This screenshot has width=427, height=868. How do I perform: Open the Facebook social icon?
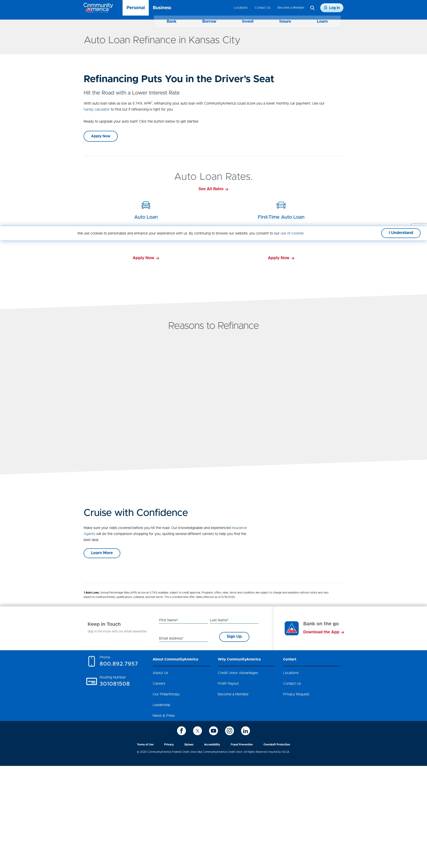click(181, 731)
